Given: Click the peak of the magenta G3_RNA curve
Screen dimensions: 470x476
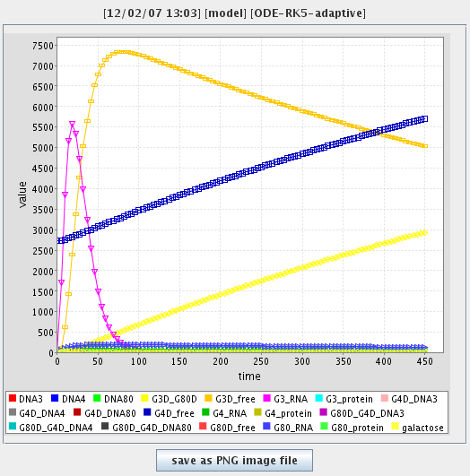Looking at the screenshot, I should 72,124.
